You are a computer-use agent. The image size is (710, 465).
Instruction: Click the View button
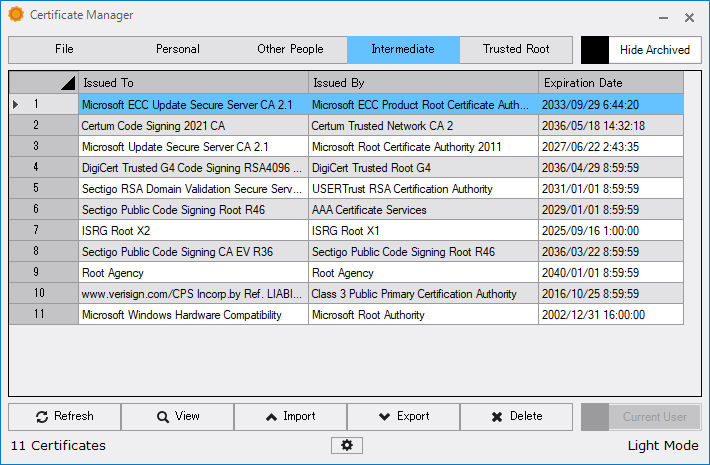(x=178, y=417)
